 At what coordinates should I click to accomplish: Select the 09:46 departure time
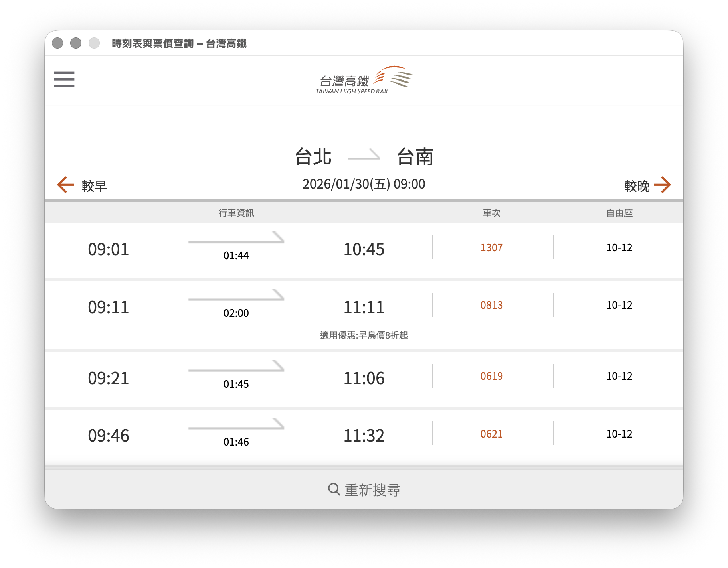click(x=109, y=436)
